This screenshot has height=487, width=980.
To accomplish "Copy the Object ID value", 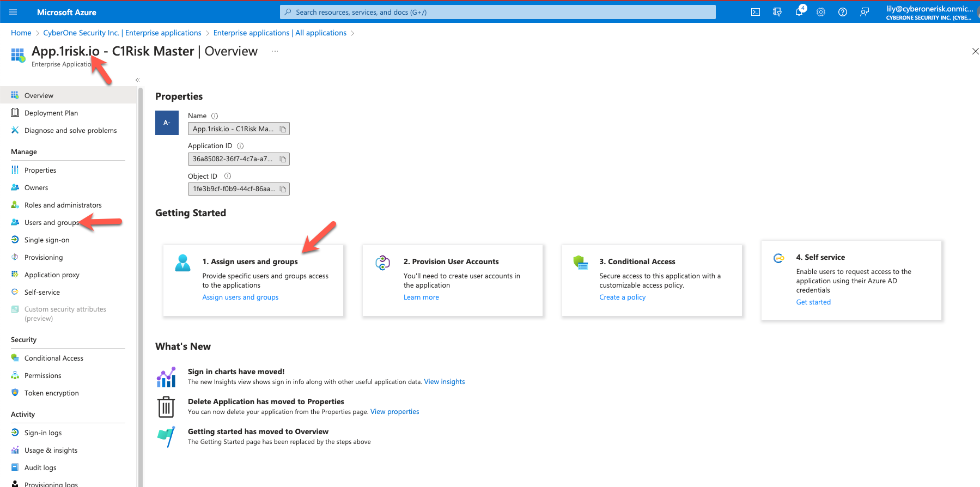I will [283, 189].
